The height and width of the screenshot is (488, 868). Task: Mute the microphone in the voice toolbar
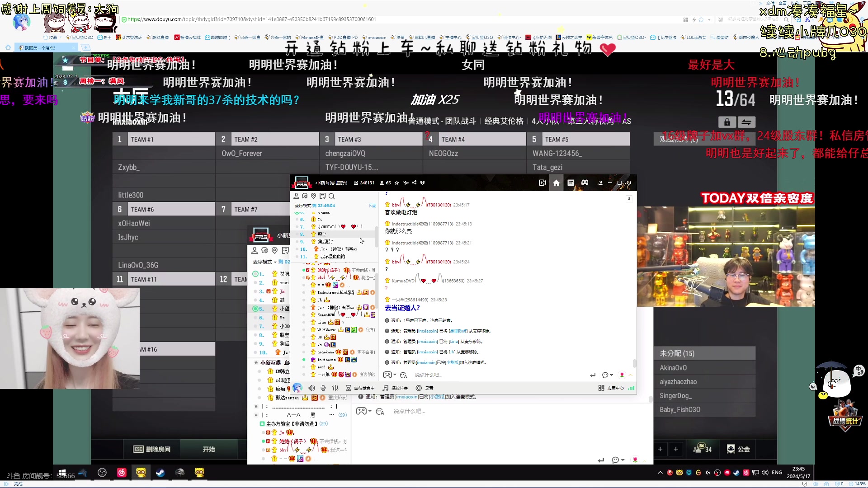(x=323, y=388)
